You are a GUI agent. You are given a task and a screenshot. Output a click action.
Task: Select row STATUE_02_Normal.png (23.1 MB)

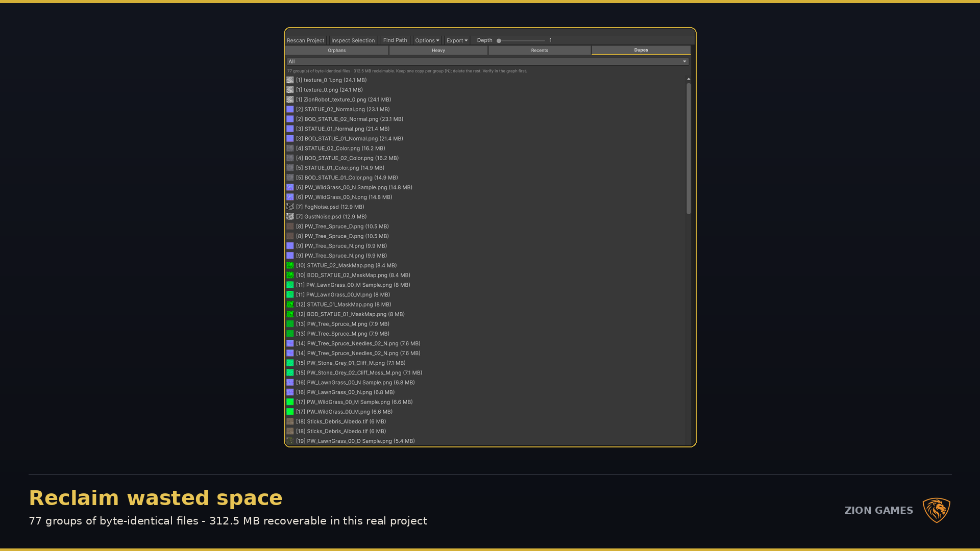pyautogui.click(x=485, y=109)
